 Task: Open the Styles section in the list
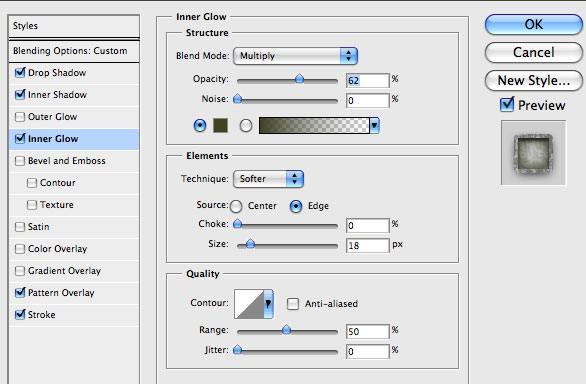click(x=74, y=26)
